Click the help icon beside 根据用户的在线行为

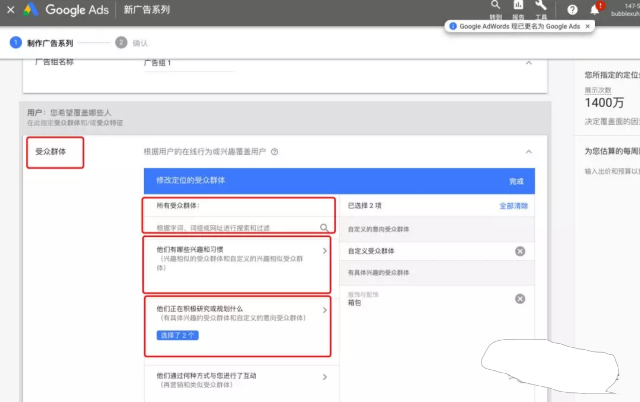pyautogui.click(x=274, y=152)
